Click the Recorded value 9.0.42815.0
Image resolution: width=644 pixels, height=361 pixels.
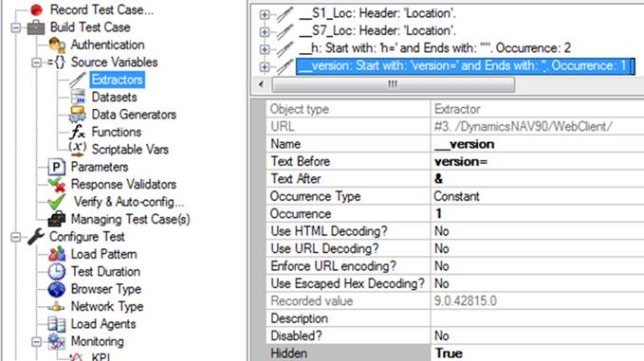pos(537,301)
